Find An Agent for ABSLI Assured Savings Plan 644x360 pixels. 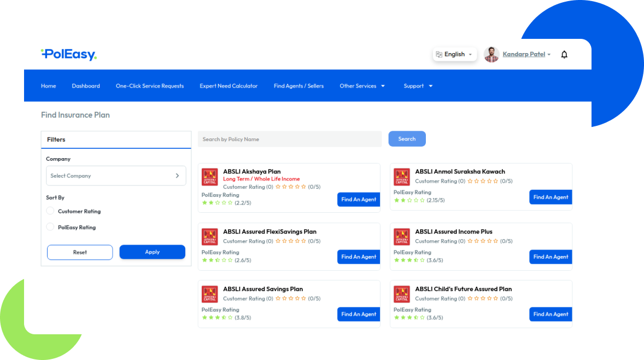359,315
